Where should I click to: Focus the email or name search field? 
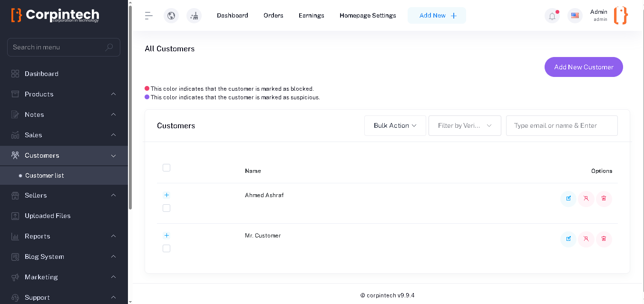point(562,126)
